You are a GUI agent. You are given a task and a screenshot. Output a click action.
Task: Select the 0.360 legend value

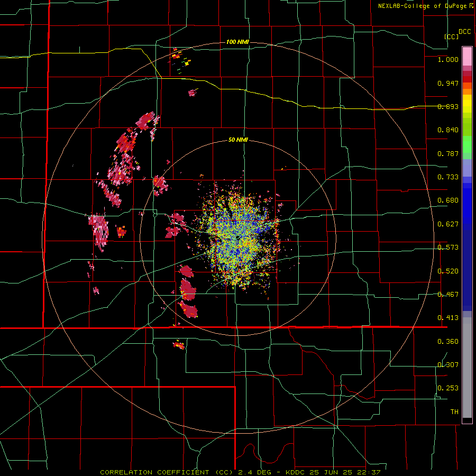click(448, 342)
